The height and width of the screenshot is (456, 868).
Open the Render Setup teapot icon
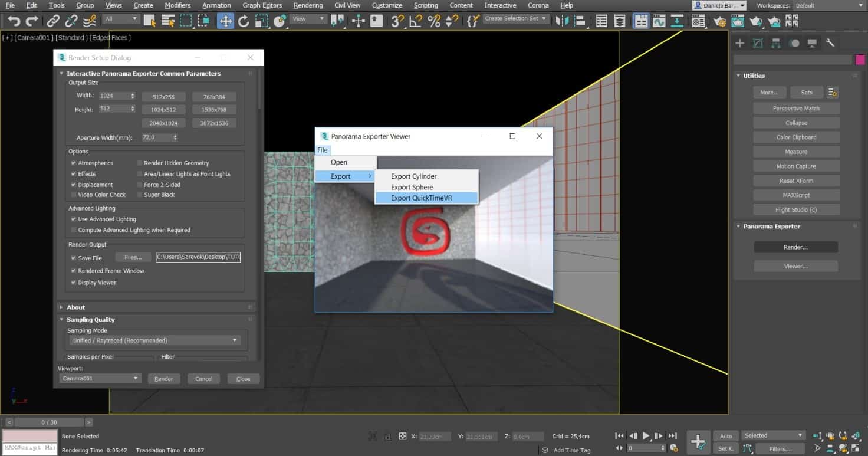click(718, 21)
